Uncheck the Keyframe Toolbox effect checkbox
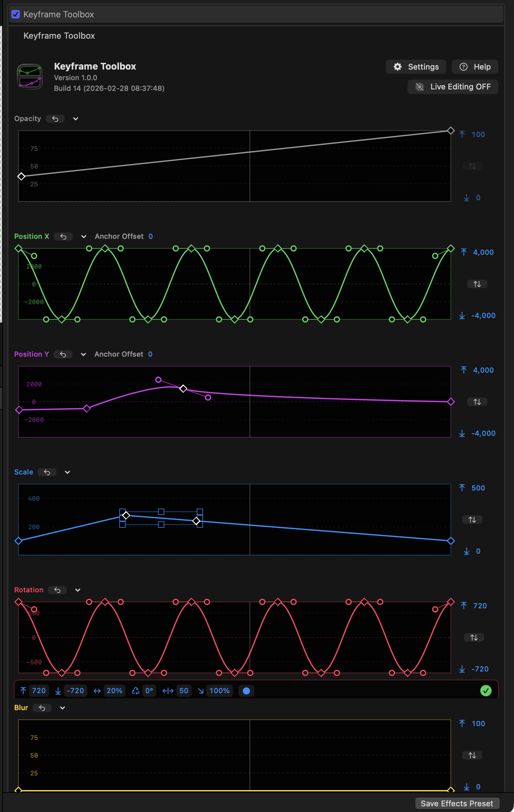Viewport: 514px width, 812px height. click(16, 14)
